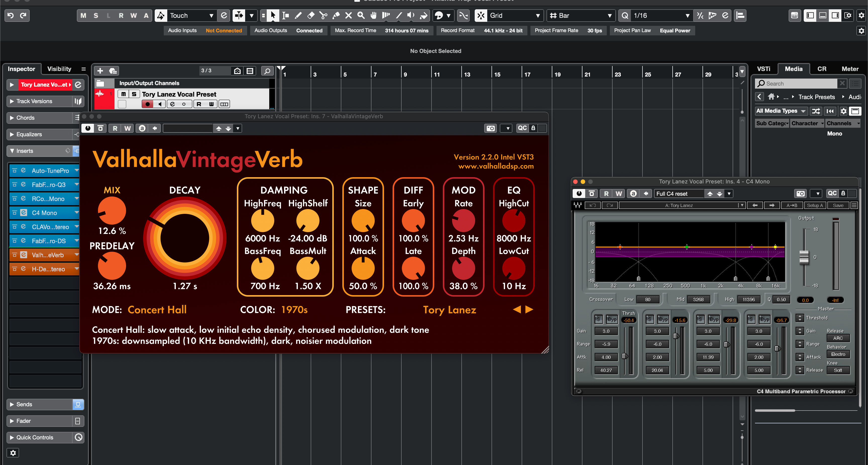Screen dimensions: 868x465
Task: Mute the Tory Lanez Vocal Preset track
Action: tap(123, 94)
